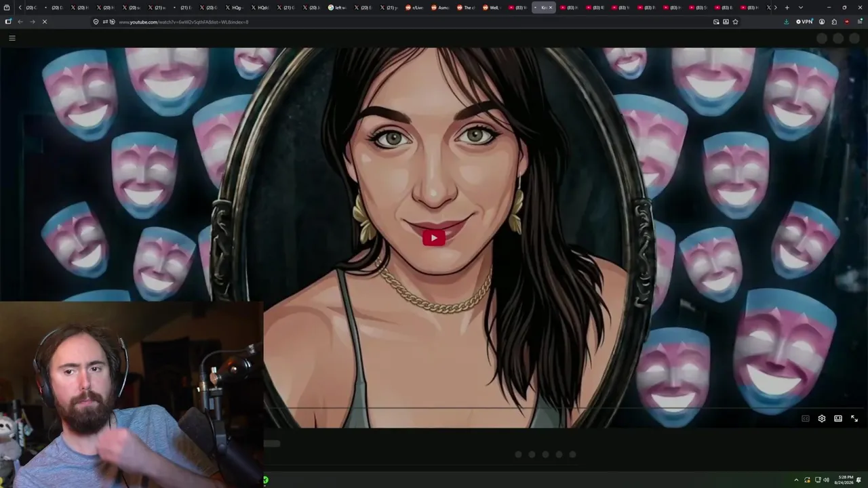868x488 pixels.
Task: Bookmark this page with the star icon
Action: tap(735, 22)
